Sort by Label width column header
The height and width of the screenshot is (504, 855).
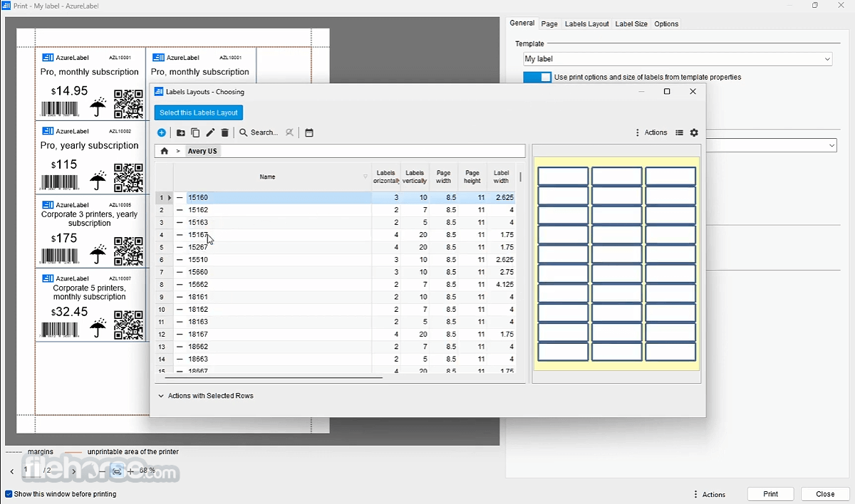click(x=502, y=177)
